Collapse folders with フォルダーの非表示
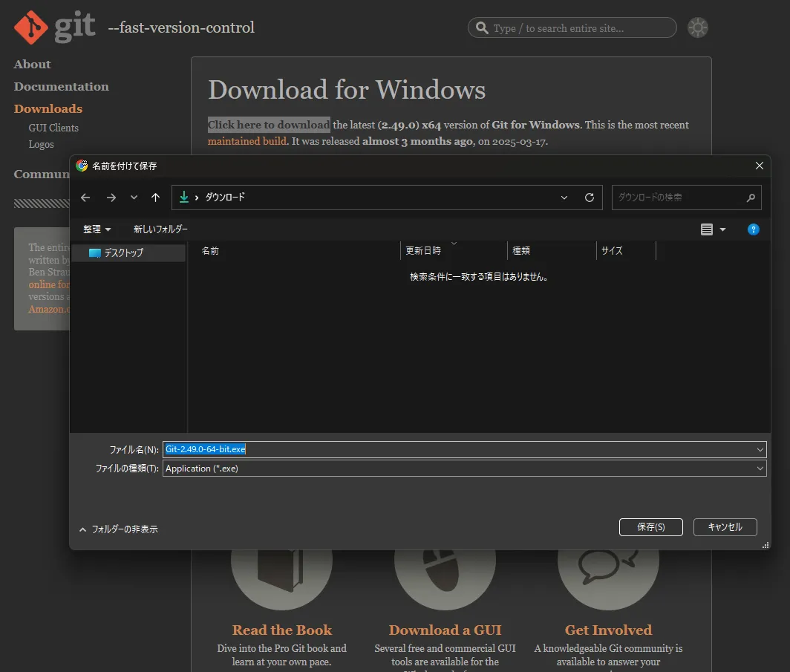The image size is (790, 672). coord(118,529)
